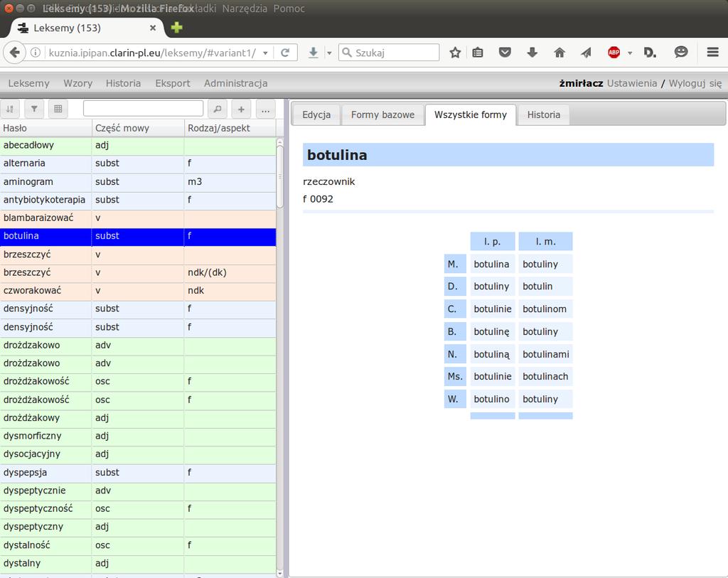This screenshot has height=578, width=728.
Task: Click the downloads arrow next to address bar
Action: click(314, 53)
